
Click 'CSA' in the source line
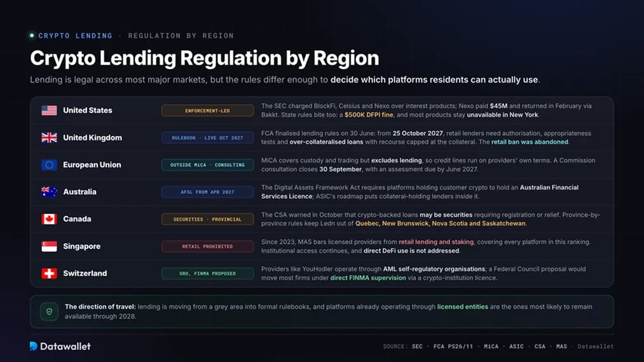click(x=540, y=346)
